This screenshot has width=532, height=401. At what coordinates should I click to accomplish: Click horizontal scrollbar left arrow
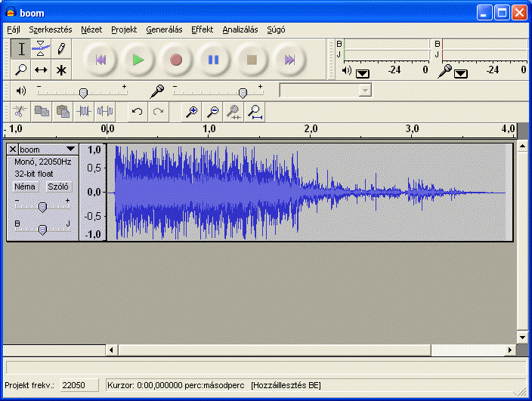pos(111,350)
